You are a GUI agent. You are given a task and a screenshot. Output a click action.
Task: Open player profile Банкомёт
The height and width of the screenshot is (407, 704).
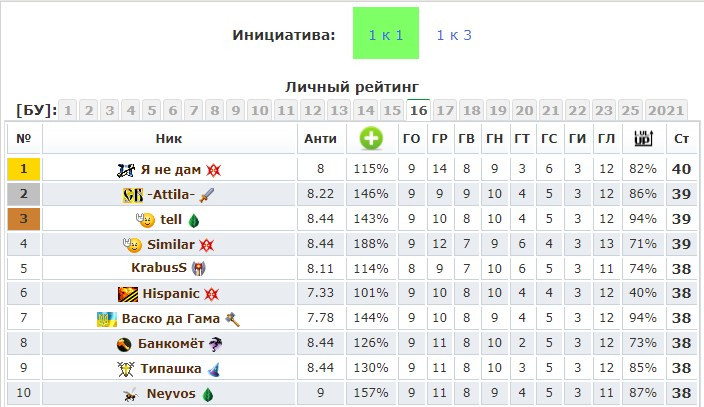171,344
